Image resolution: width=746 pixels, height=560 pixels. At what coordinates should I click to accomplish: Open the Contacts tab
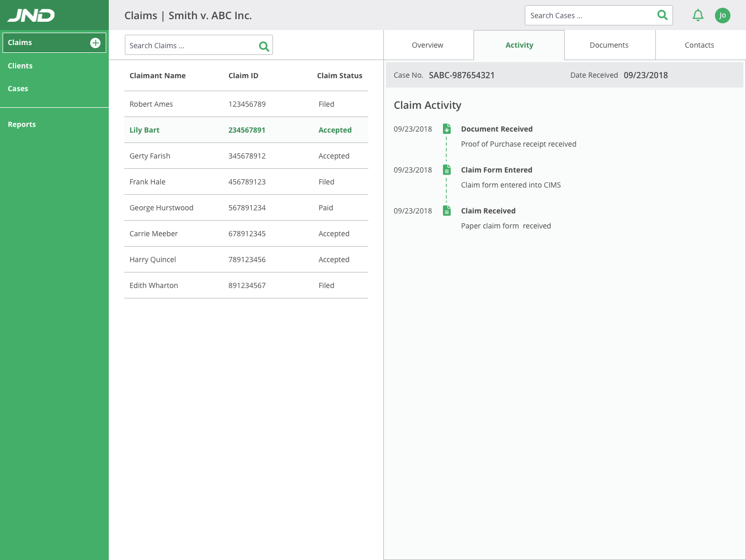[x=699, y=45]
